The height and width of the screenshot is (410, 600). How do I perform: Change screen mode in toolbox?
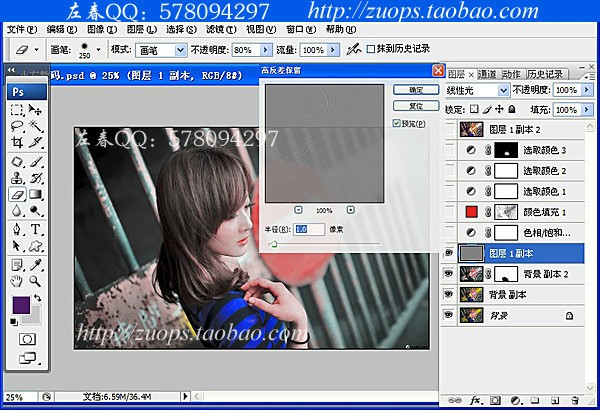click(28, 358)
